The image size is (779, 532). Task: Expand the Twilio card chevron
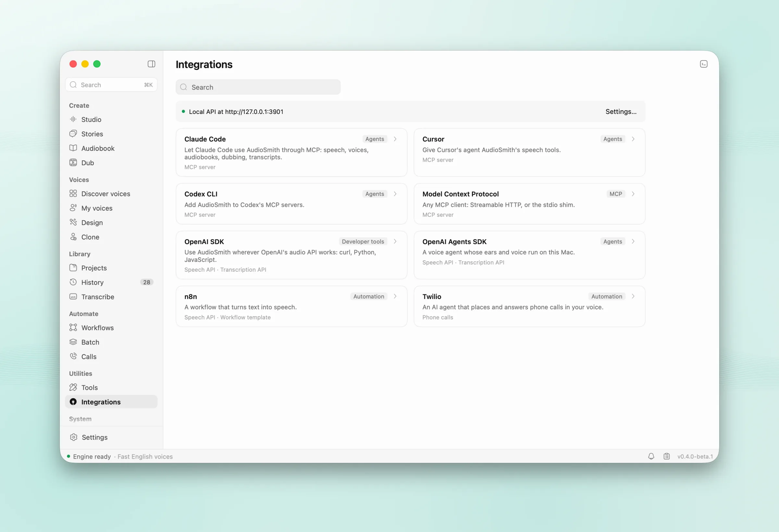click(x=633, y=296)
